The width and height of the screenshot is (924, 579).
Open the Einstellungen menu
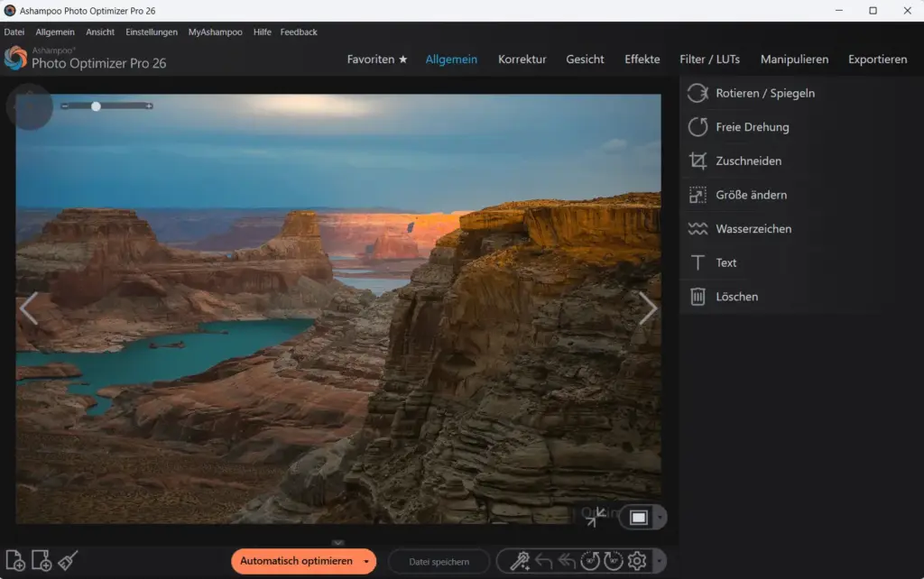[x=151, y=31]
